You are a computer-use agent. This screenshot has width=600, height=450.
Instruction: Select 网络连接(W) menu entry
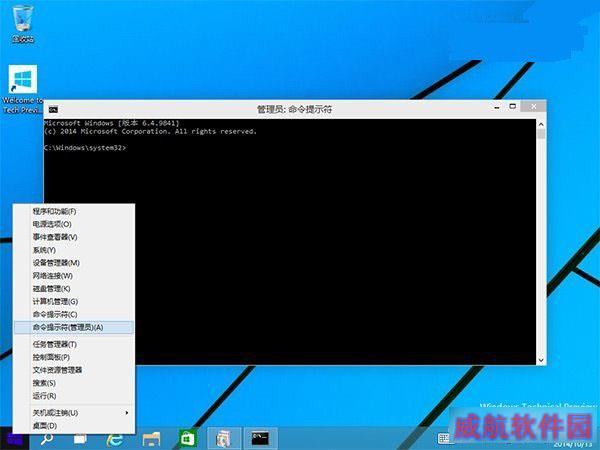pos(74,276)
